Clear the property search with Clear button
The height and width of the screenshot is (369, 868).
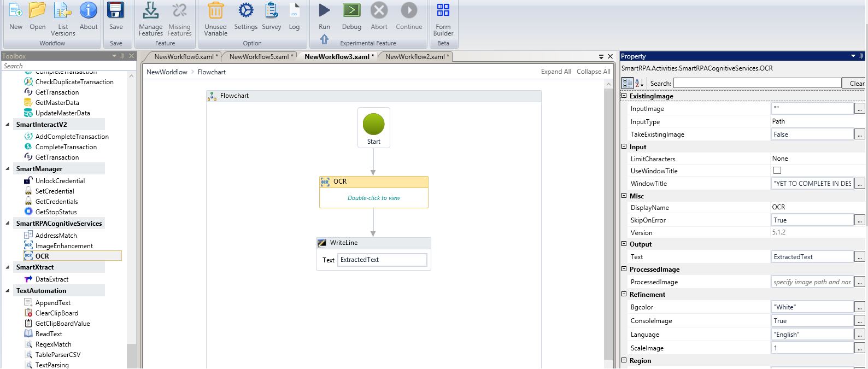click(856, 83)
